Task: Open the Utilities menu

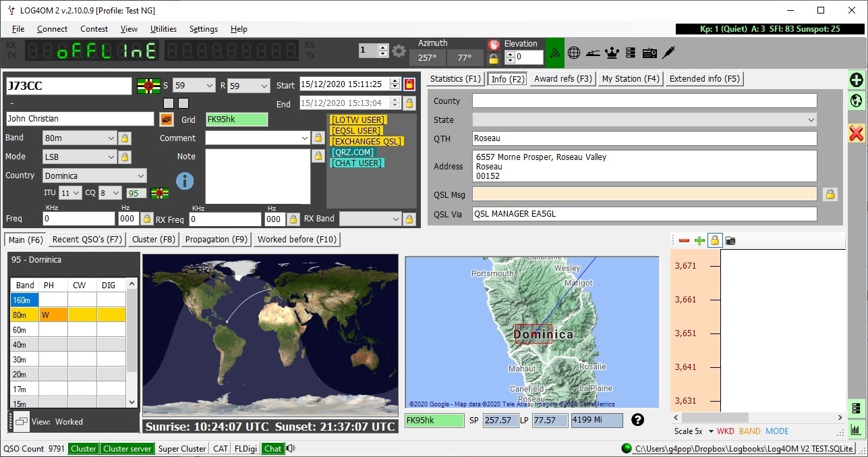Action: (163, 29)
